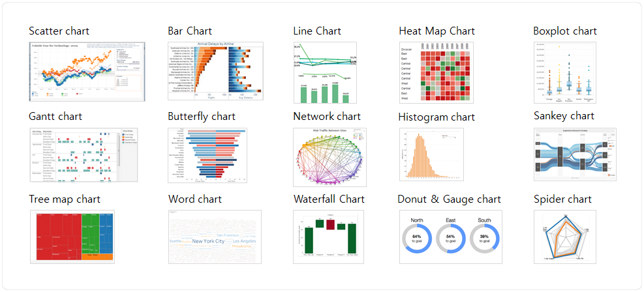Click the North 64% donut gauge
The height and width of the screenshot is (292, 644).
[417, 239]
